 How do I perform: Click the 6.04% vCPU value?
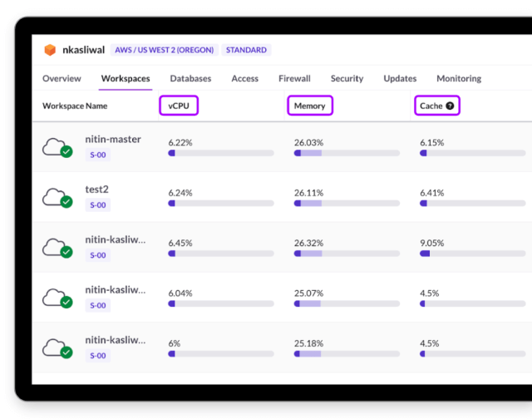click(x=180, y=293)
